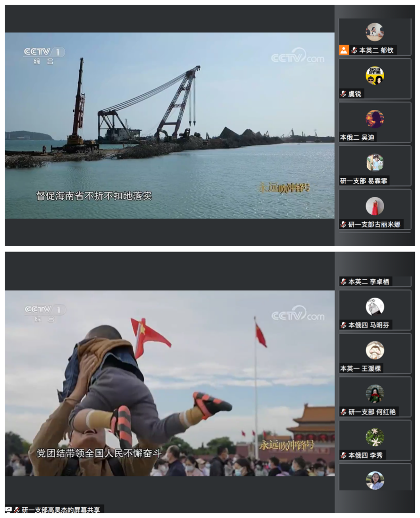The height and width of the screenshot is (518, 420).
Task: Click the screen-share icon in bottom-left label
Action: click(8, 510)
